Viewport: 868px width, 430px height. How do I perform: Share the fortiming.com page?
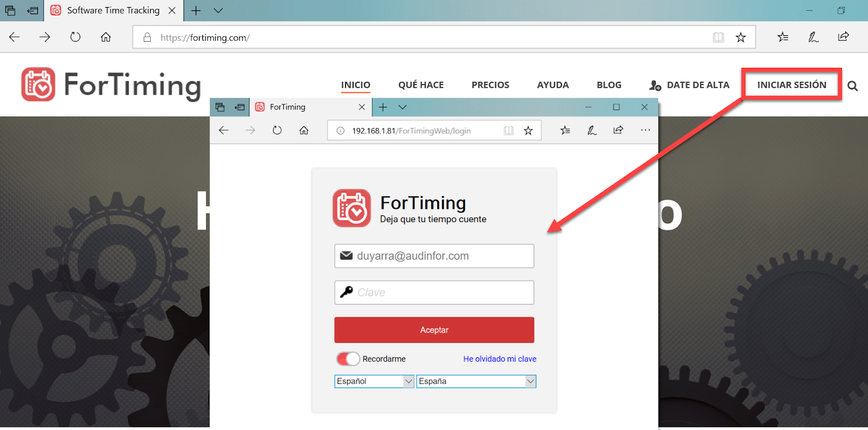click(844, 37)
